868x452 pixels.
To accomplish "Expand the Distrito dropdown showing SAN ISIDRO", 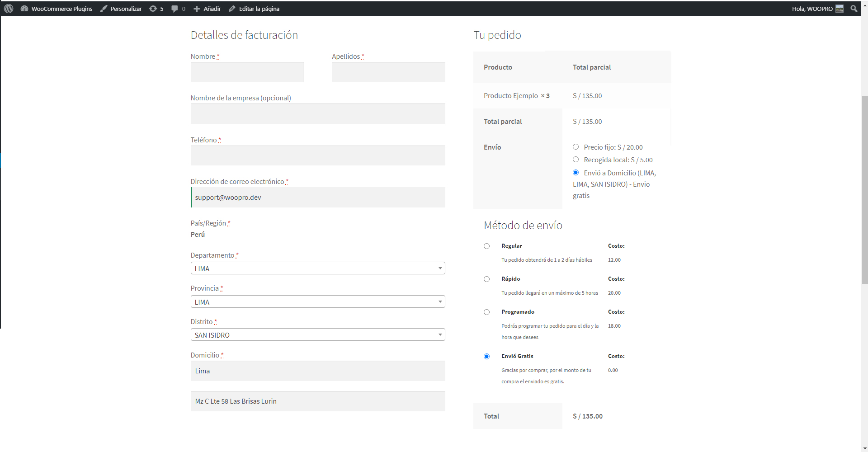I will coord(317,335).
